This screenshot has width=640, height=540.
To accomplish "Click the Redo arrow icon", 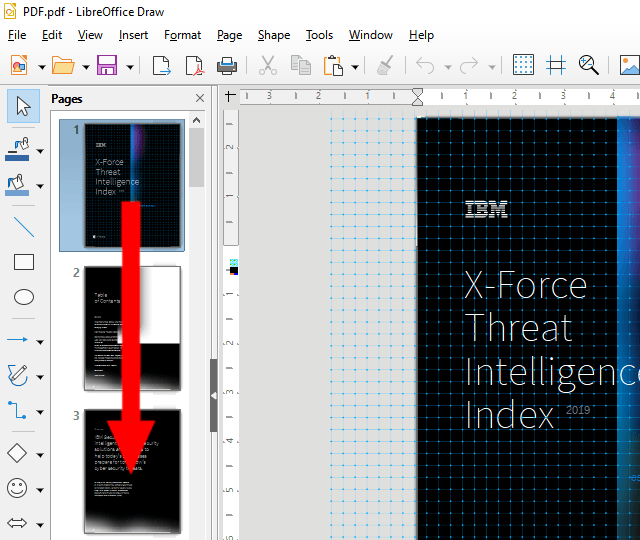I will 469,65.
